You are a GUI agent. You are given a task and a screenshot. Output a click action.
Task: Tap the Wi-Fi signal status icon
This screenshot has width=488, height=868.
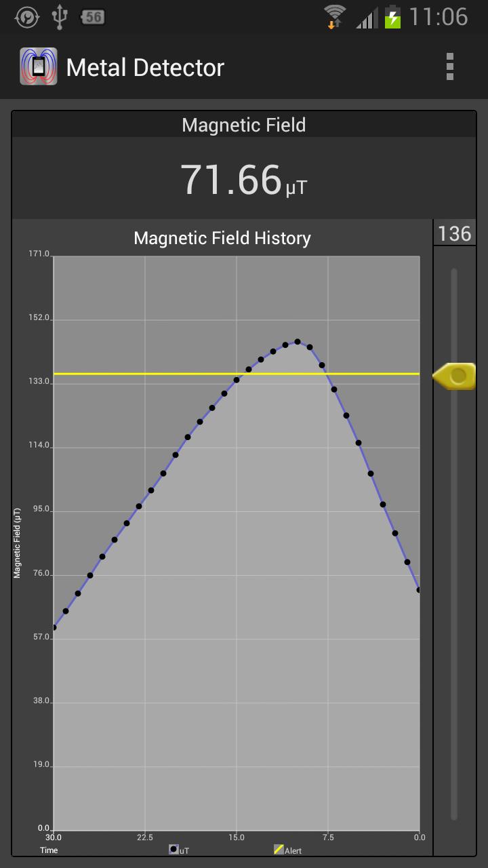coord(335,16)
